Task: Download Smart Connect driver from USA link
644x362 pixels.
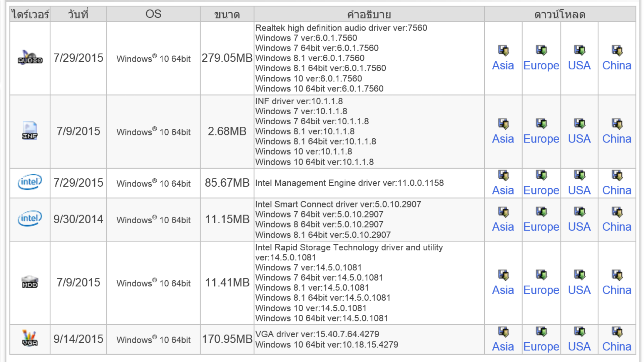Action: click(x=579, y=227)
